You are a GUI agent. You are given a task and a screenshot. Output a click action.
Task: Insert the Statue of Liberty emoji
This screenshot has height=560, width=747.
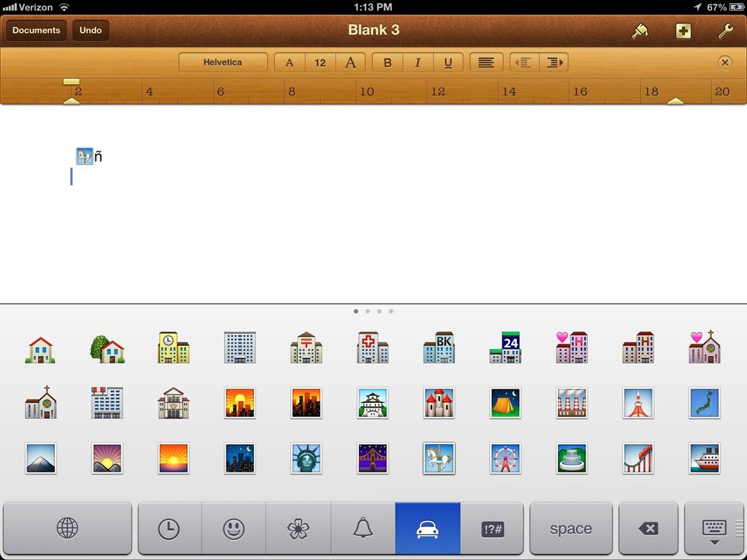(x=306, y=459)
